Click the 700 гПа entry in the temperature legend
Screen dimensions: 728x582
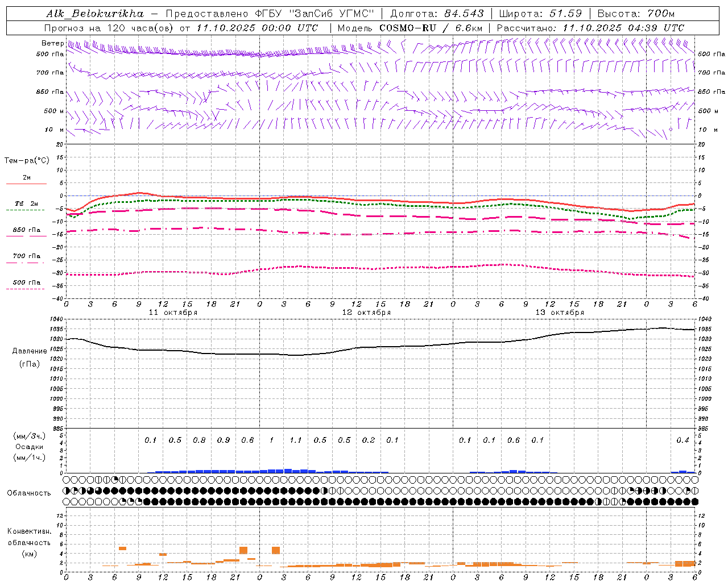coord(26,256)
